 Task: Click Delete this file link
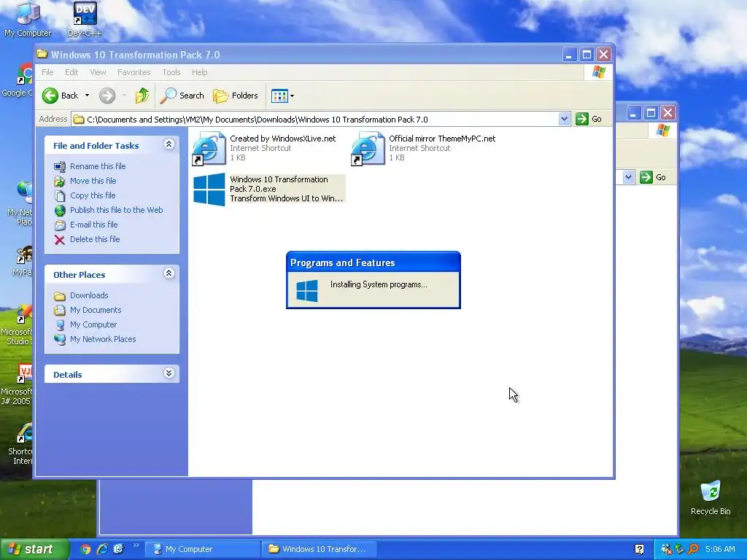click(x=95, y=239)
